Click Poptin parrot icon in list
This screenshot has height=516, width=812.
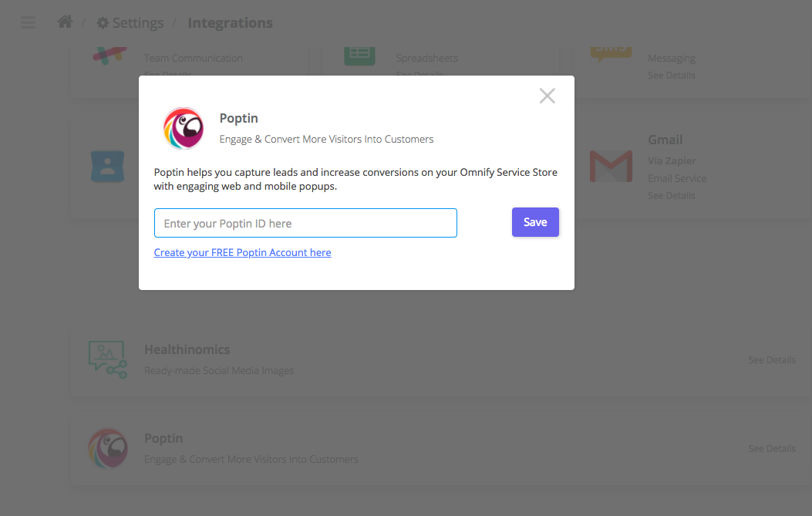[108, 448]
